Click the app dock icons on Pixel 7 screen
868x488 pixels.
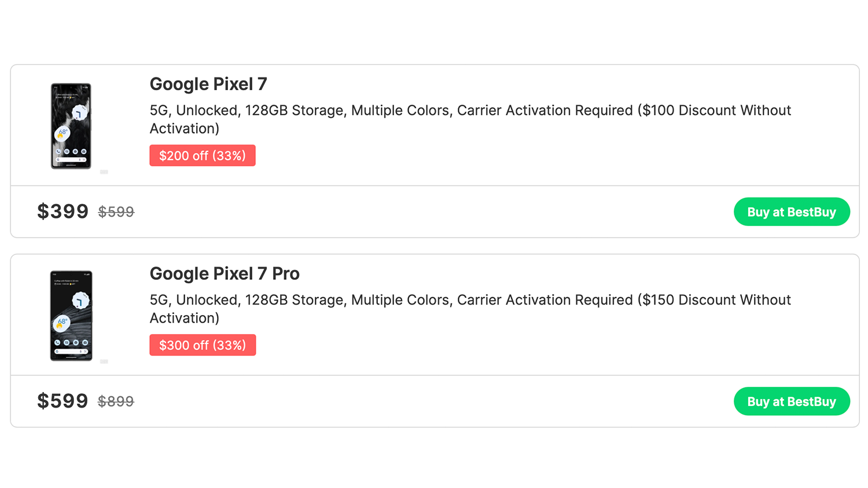click(x=71, y=151)
